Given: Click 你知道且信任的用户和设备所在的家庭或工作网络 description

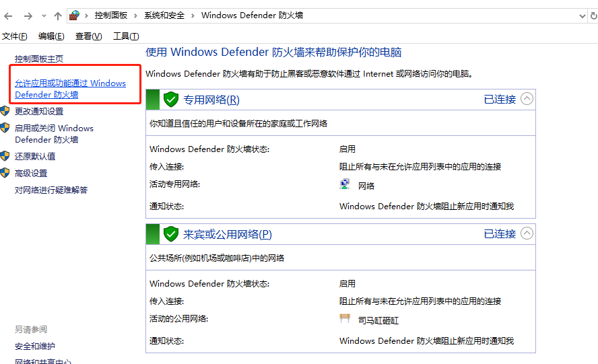Looking at the screenshot, I should (238, 124).
